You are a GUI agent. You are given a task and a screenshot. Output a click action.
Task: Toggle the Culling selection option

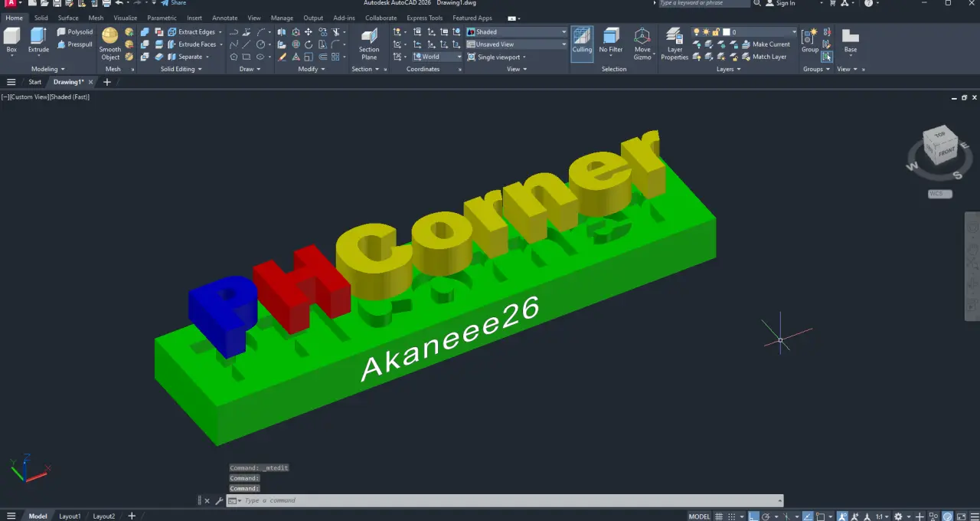coord(582,44)
